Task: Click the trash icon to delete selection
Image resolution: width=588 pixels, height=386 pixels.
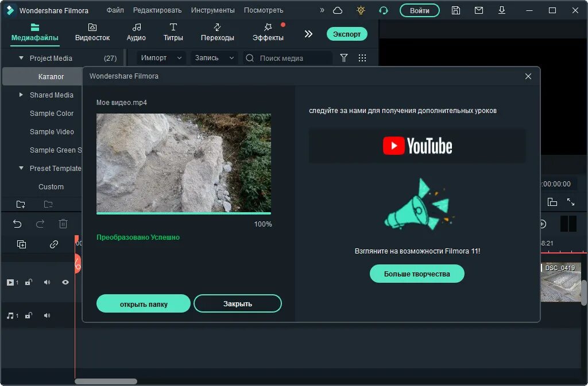Action: [63, 224]
